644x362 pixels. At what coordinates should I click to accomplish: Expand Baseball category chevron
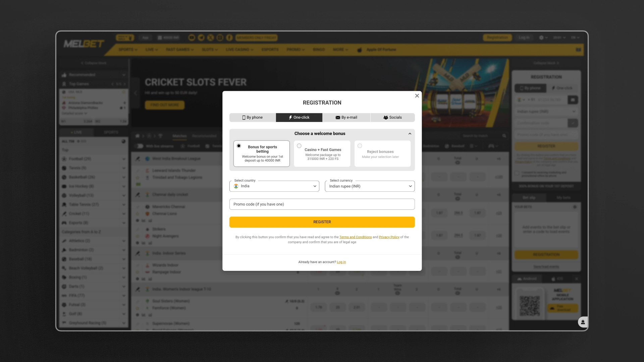[x=124, y=259]
